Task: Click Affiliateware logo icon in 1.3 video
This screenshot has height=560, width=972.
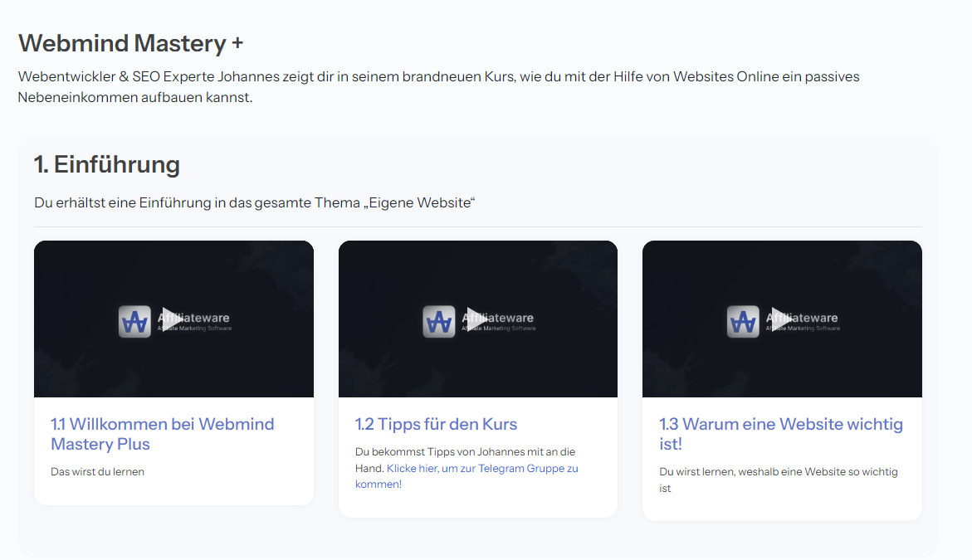Action: [743, 322]
